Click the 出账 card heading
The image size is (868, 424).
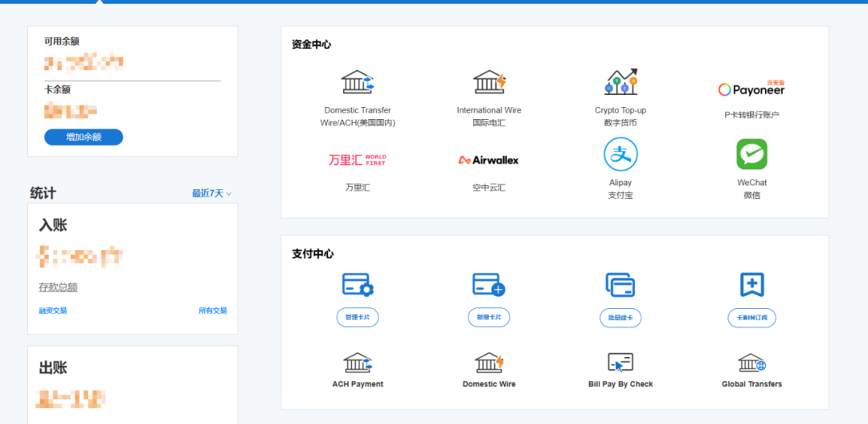point(53,368)
